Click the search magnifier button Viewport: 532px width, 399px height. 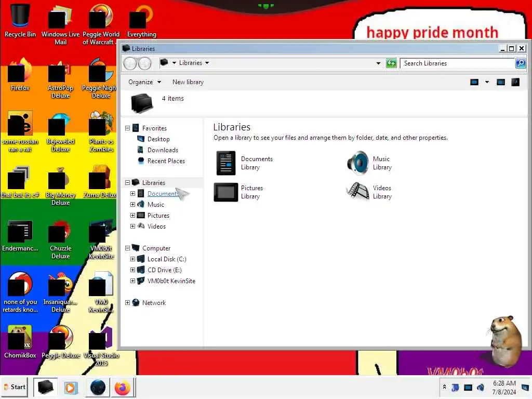click(520, 63)
